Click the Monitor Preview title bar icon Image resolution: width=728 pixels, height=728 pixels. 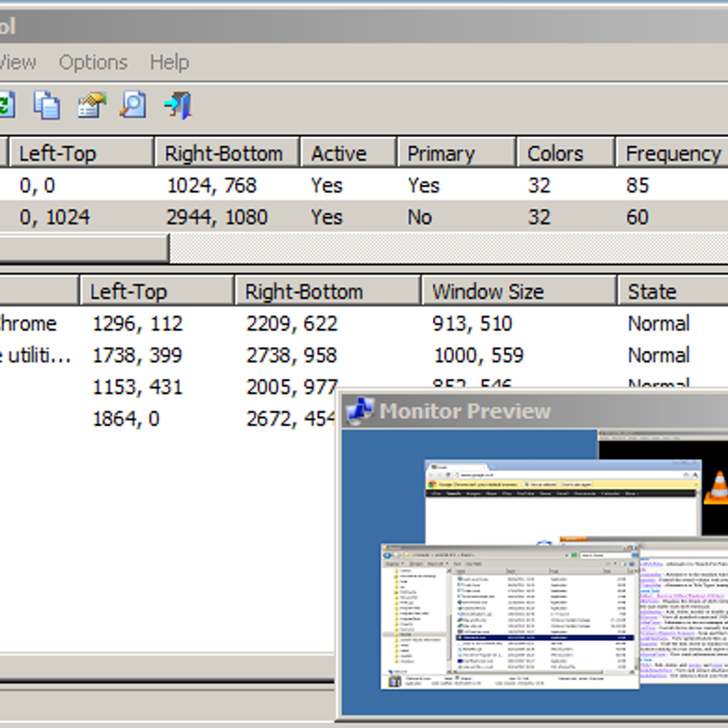360,411
